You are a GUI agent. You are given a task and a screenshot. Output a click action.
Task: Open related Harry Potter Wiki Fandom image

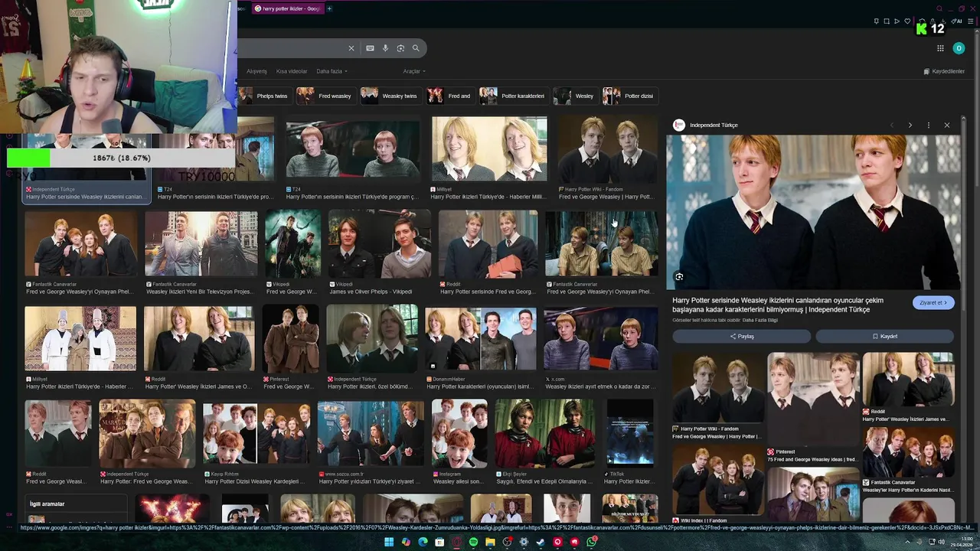pyautogui.click(x=718, y=388)
